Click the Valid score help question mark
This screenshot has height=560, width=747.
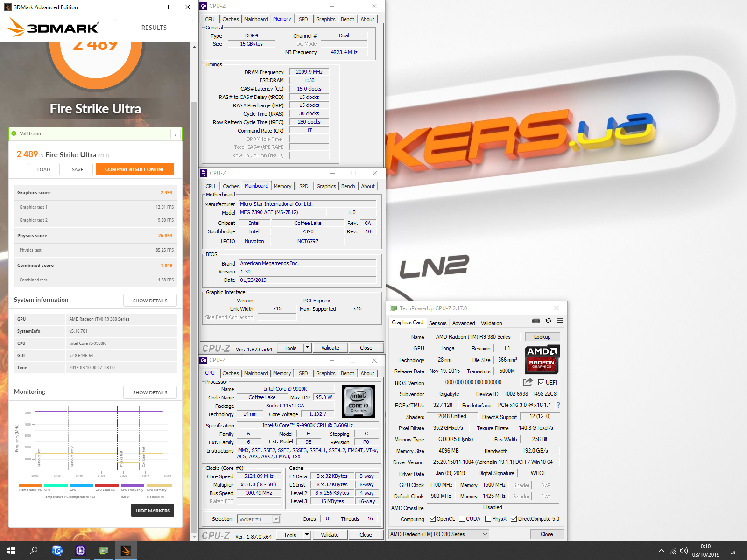click(176, 134)
